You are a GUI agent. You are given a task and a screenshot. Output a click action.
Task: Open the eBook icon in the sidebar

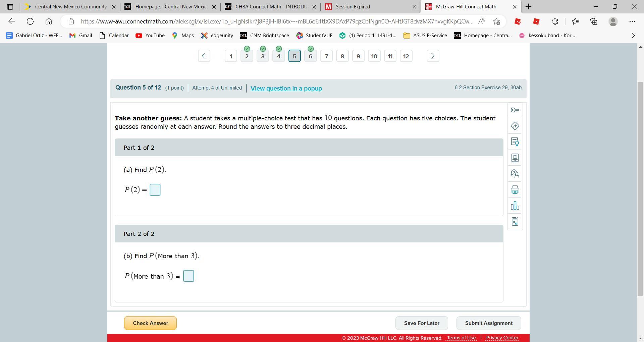pyautogui.click(x=515, y=158)
